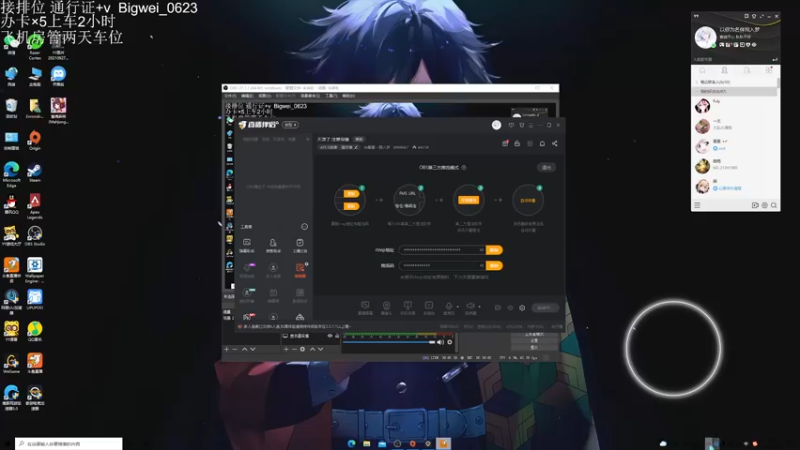The height and width of the screenshot is (450, 800).
Task: Toggle visibility eye of display capture source
Action: coord(330,336)
